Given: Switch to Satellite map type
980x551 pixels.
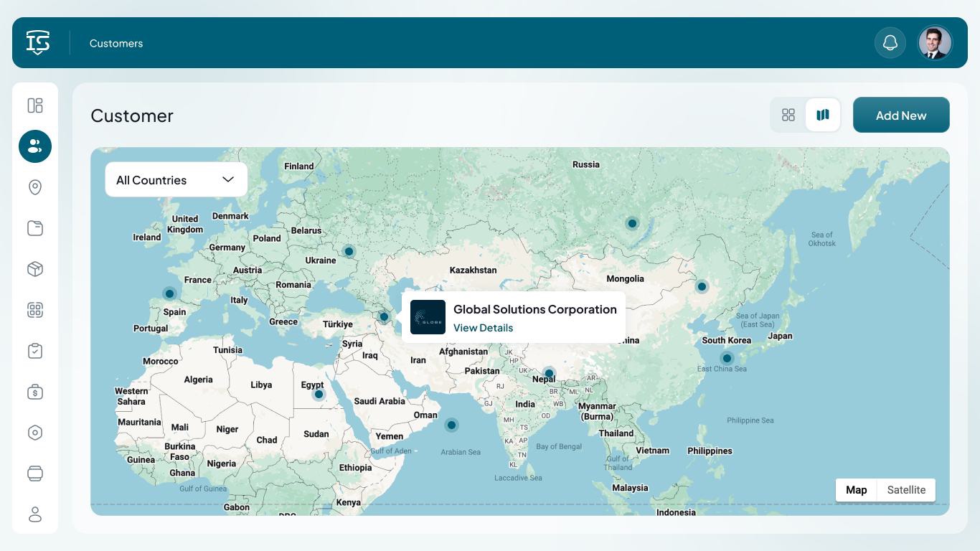Looking at the screenshot, I should click(906, 490).
